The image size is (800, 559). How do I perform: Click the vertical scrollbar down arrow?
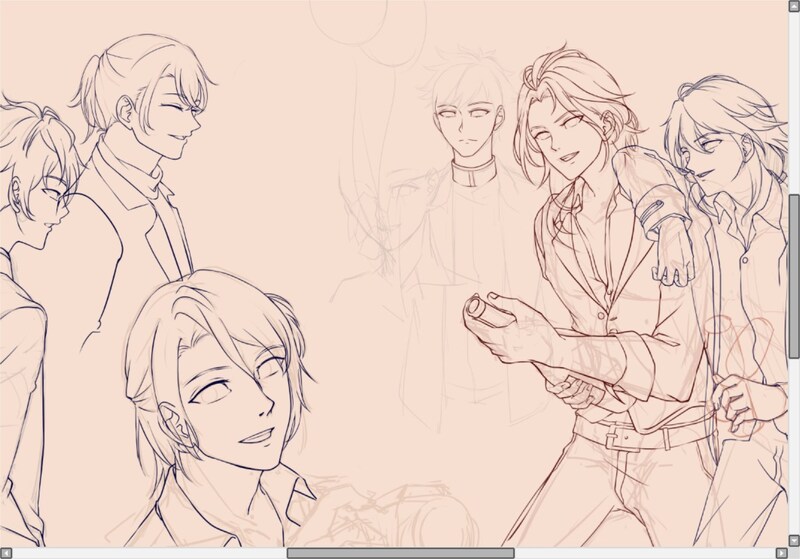click(794, 540)
